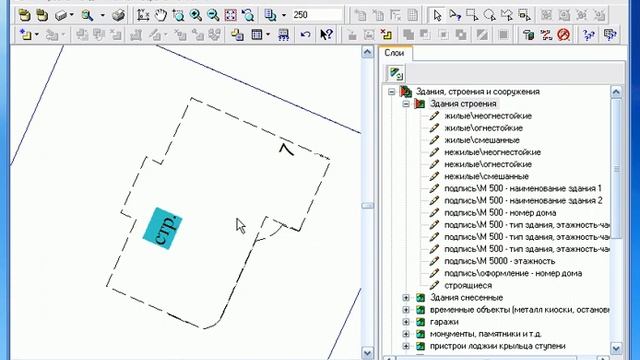Open the dropdown arrow beside the gray block icon
This screenshot has width=640, height=360.
coord(71,16)
